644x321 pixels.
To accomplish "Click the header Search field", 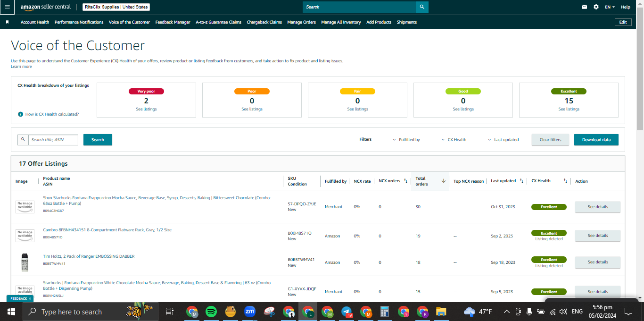I will (359, 7).
